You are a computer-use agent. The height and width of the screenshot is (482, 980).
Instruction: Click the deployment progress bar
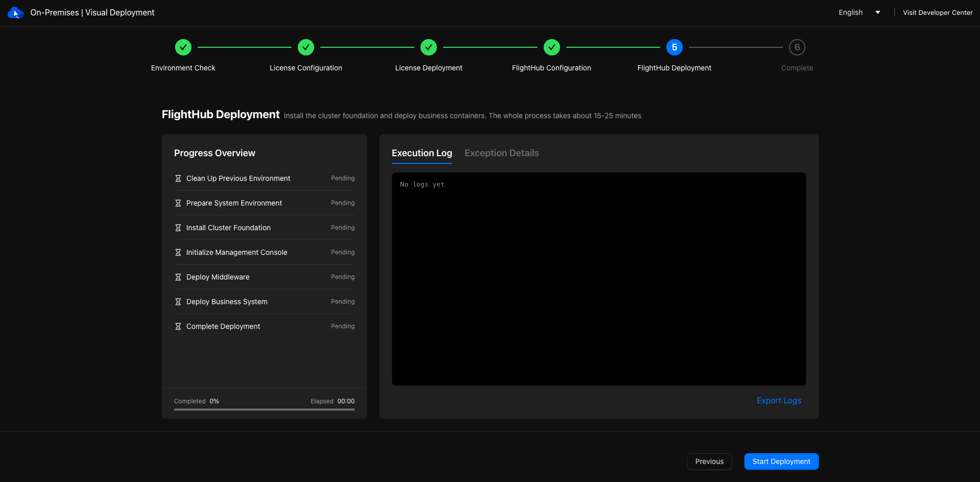264,410
